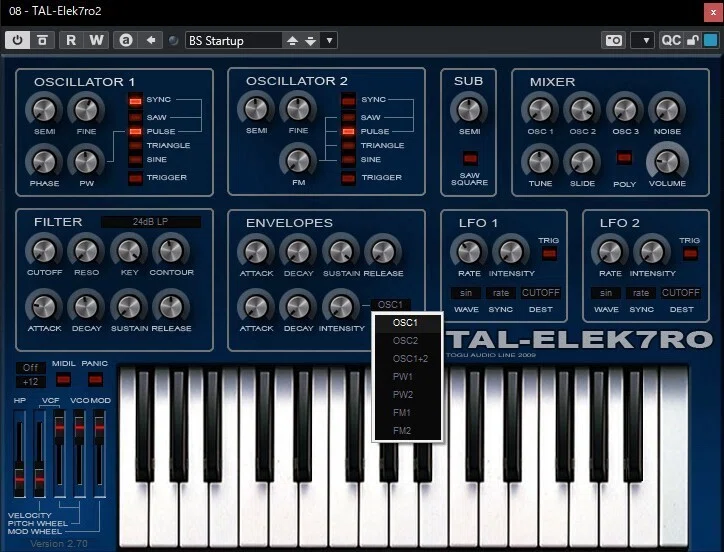The height and width of the screenshot is (552, 724).
Task: Open the BS Startup preset dropdown arrow
Action: [329, 41]
